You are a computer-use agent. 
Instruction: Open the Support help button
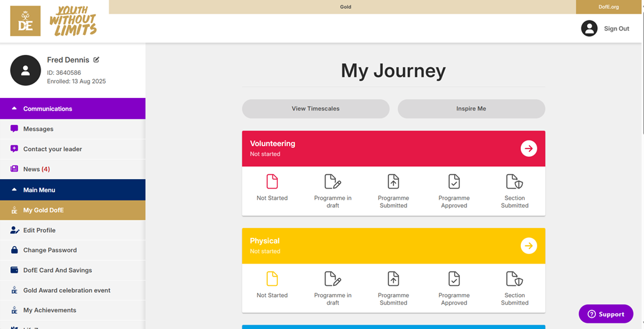tap(605, 314)
